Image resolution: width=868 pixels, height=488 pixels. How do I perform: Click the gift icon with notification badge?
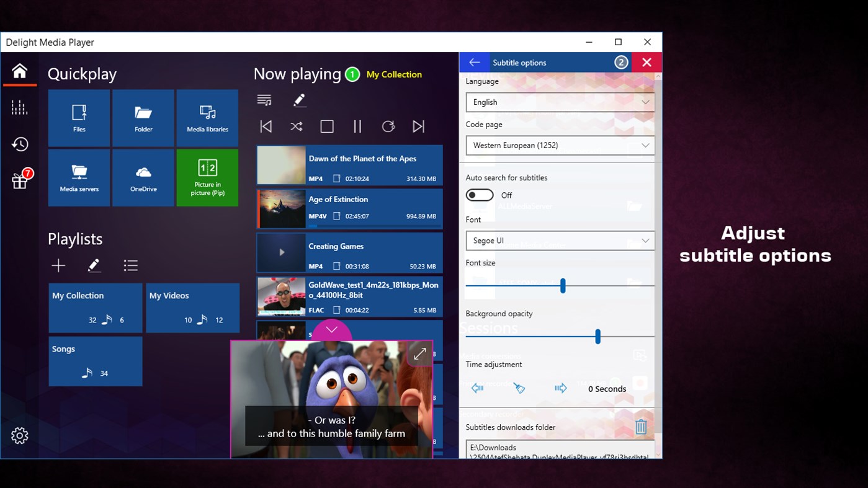[19, 178]
